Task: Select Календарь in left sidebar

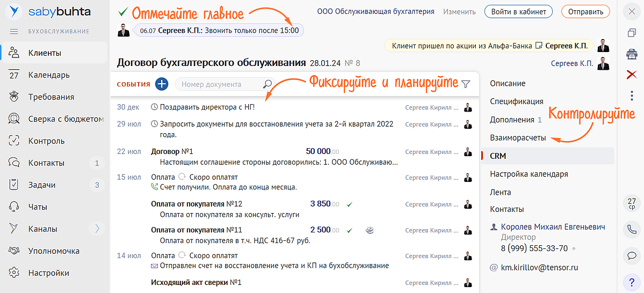Action: click(x=49, y=75)
